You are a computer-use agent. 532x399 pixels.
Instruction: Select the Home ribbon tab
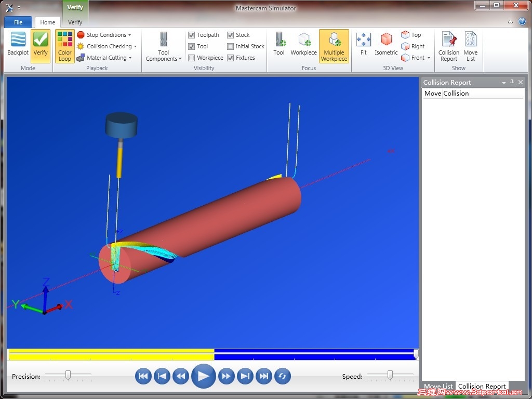47,22
